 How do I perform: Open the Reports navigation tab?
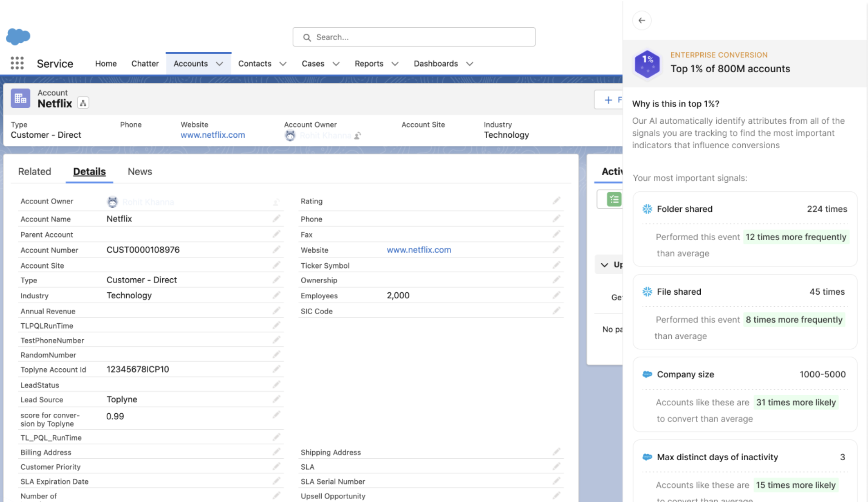[369, 64]
